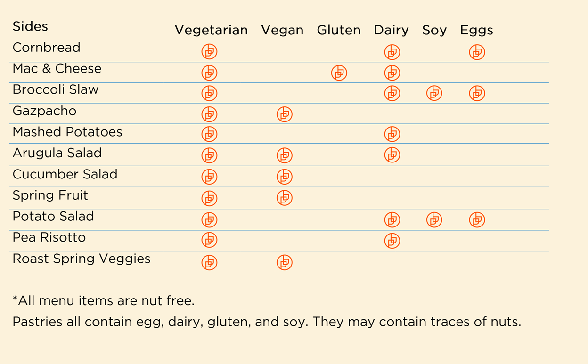
Task: Click the Gluten column header
Action: pyautogui.click(x=339, y=30)
